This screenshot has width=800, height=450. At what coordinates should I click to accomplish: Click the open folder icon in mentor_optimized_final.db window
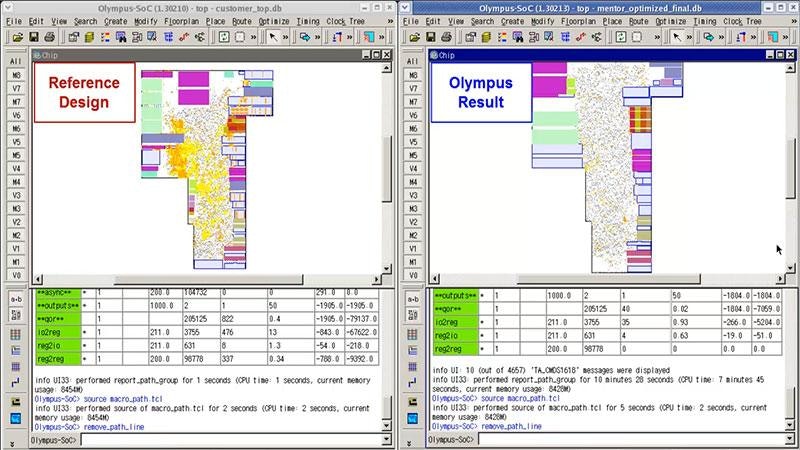point(415,37)
